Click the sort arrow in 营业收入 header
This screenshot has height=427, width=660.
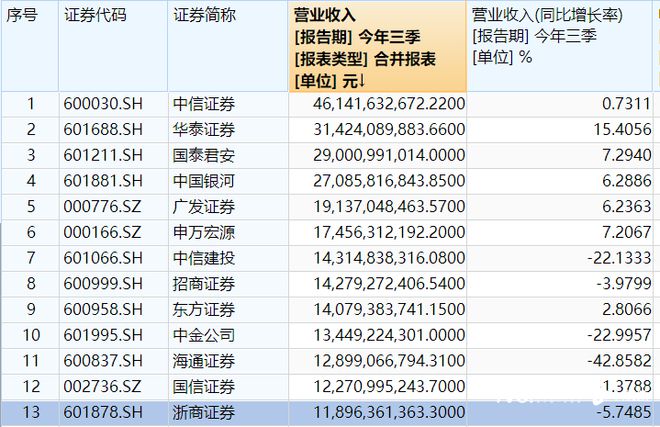coord(361,79)
